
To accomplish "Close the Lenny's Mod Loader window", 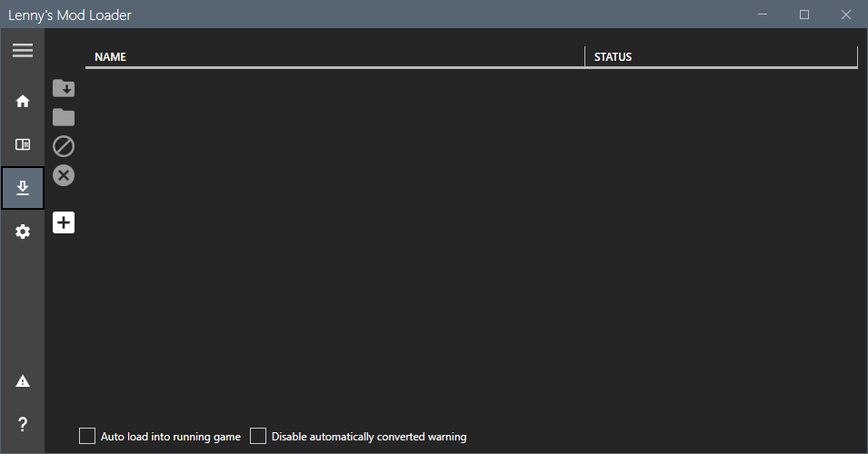I will (846, 15).
